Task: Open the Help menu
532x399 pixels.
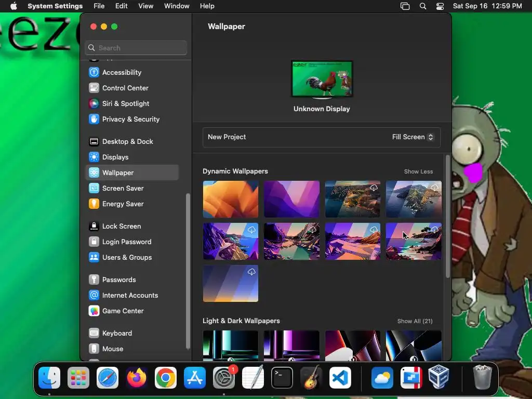Action: pyautogui.click(x=207, y=6)
